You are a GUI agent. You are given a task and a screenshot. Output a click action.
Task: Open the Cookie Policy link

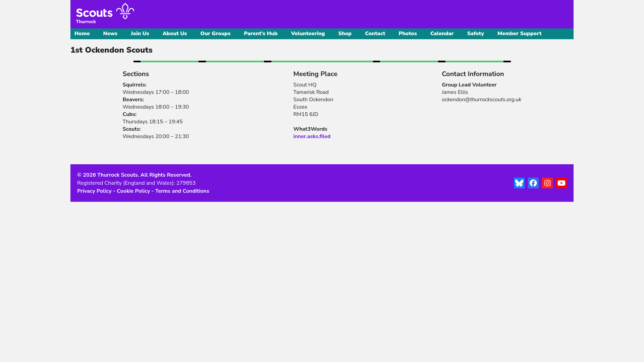133,191
